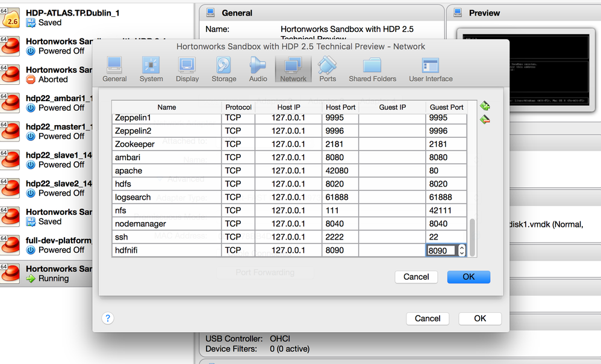Select the Zeppelin1 rule name cell
Viewport: 601px width, 364px height.
tap(166, 118)
